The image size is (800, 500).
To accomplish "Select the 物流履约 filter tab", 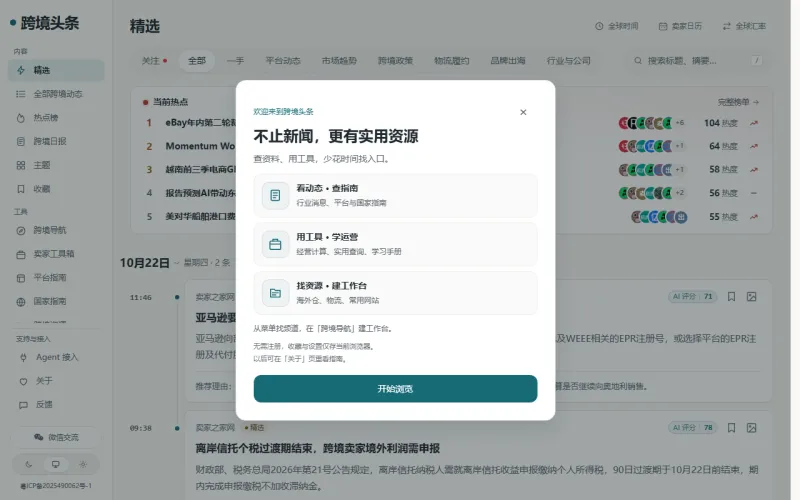I will tap(452, 61).
